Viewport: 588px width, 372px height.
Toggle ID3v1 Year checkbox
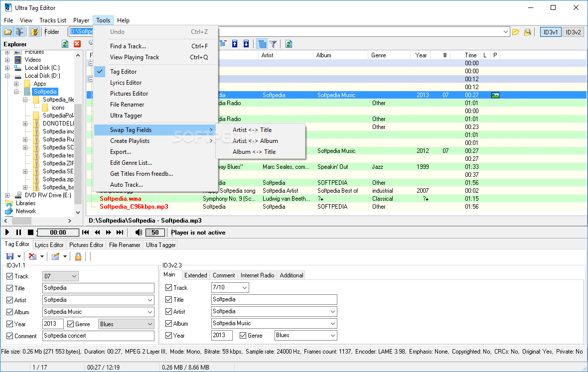tap(10, 324)
